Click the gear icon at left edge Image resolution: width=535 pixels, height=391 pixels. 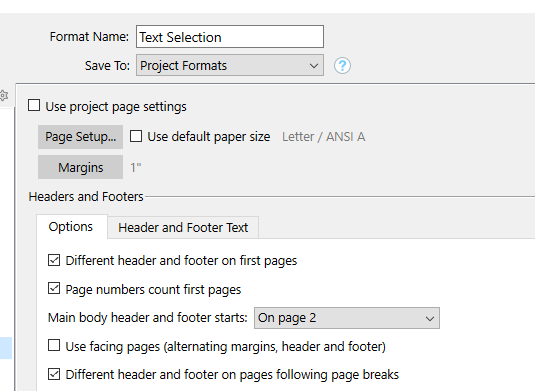(x=3, y=96)
